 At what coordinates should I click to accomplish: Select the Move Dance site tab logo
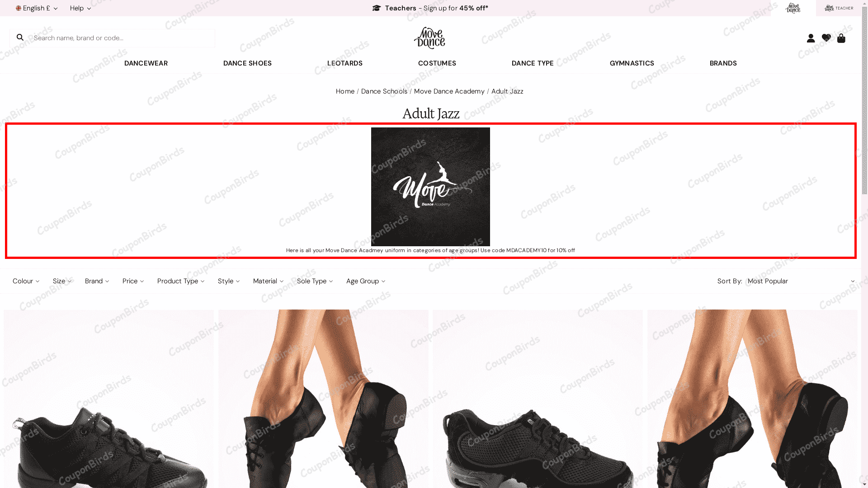point(793,8)
